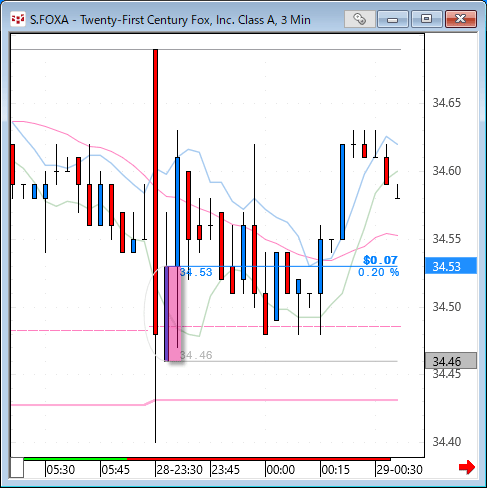This screenshot has height=488, width=487.
Task: Click the small square box at the bottom-left corner
Action: [16, 468]
